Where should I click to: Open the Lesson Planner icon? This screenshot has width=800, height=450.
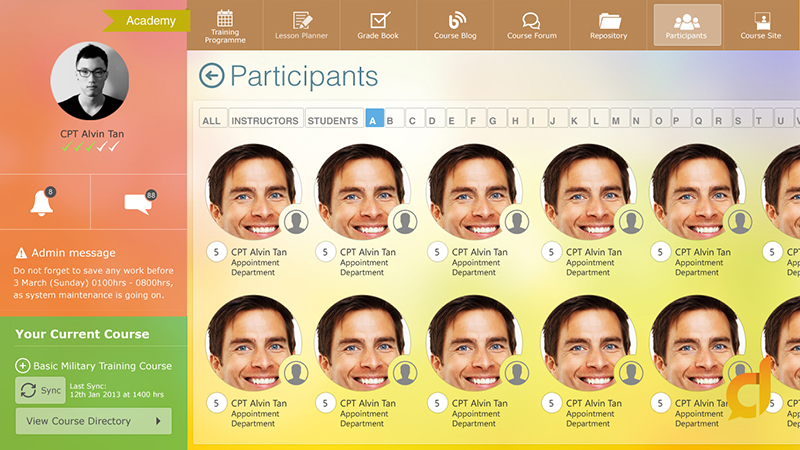(301, 20)
